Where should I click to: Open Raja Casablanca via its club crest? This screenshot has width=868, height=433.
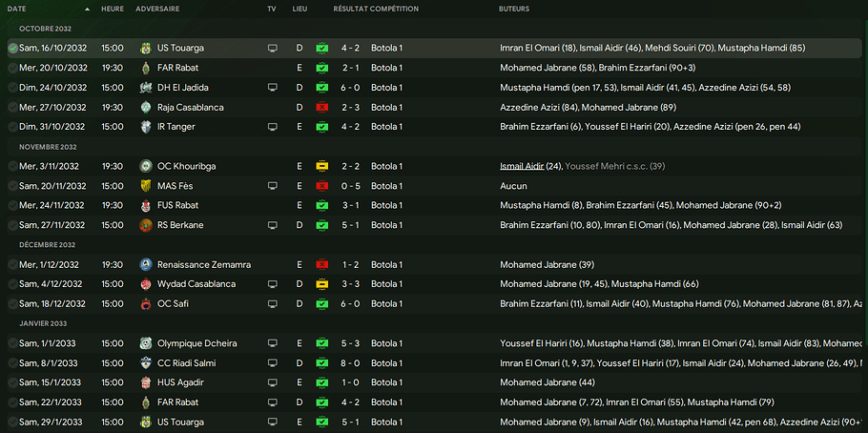click(x=145, y=107)
